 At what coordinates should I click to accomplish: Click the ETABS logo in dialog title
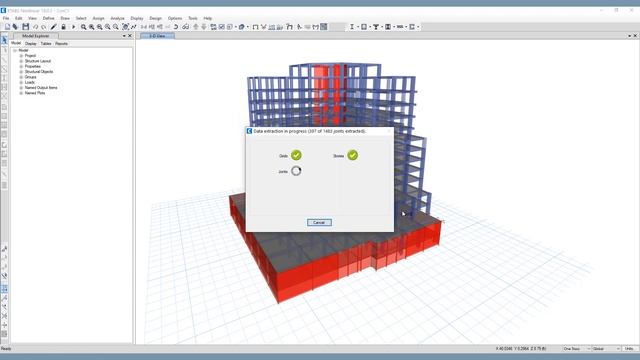click(x=249, y=131)
